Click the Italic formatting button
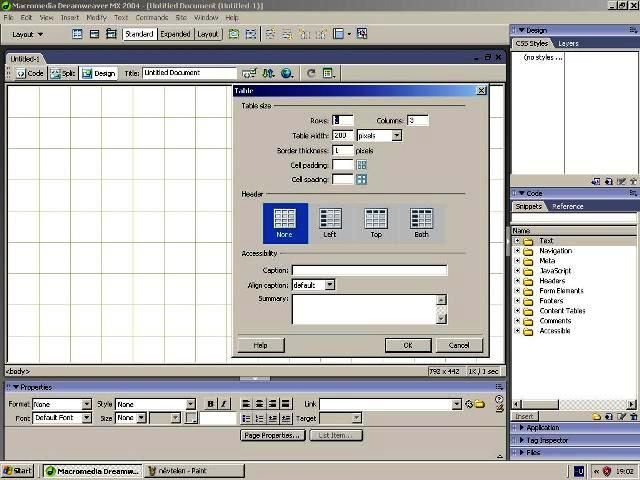The height and width of the screenshot is (480, 640). coord(224,404)
